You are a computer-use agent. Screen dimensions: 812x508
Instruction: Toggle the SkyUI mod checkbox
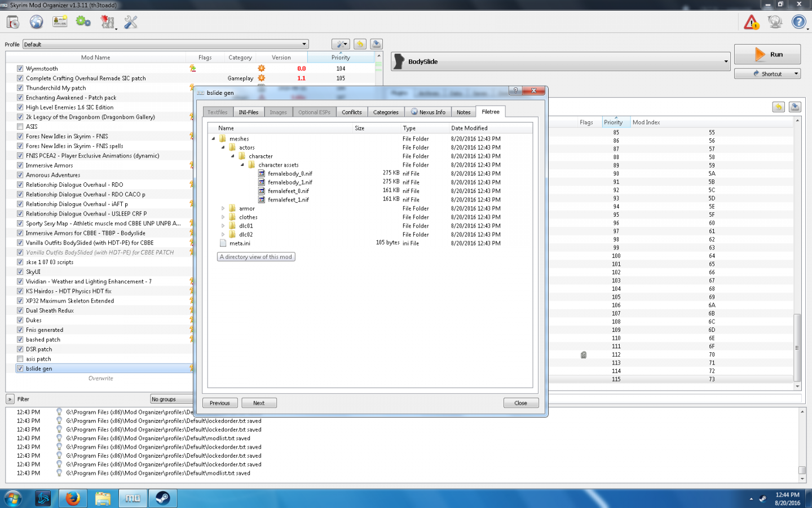pyautogui.click(x=20, y=271)
